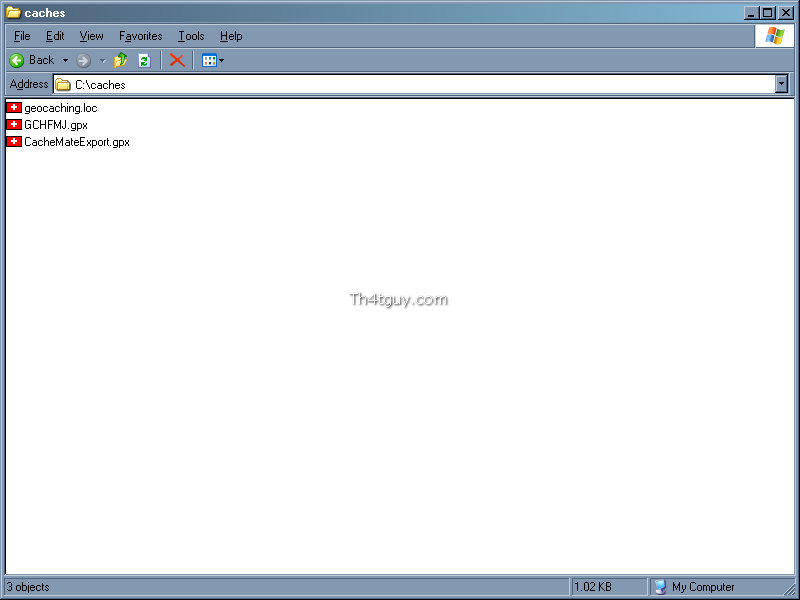This screenshot has height=600, width=800.
Task: Click the Refresh toolbar icon
Action: (144, 61)
